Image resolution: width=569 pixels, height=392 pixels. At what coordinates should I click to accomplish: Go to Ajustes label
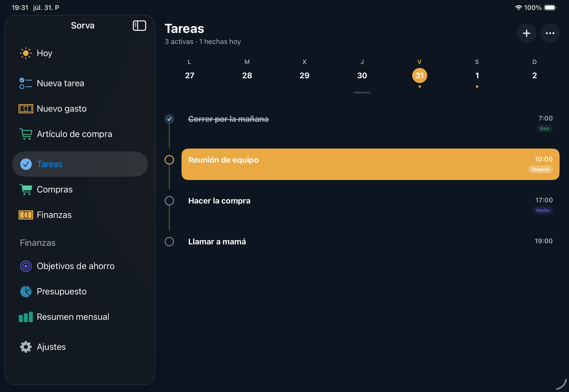(x=51, y=347)
